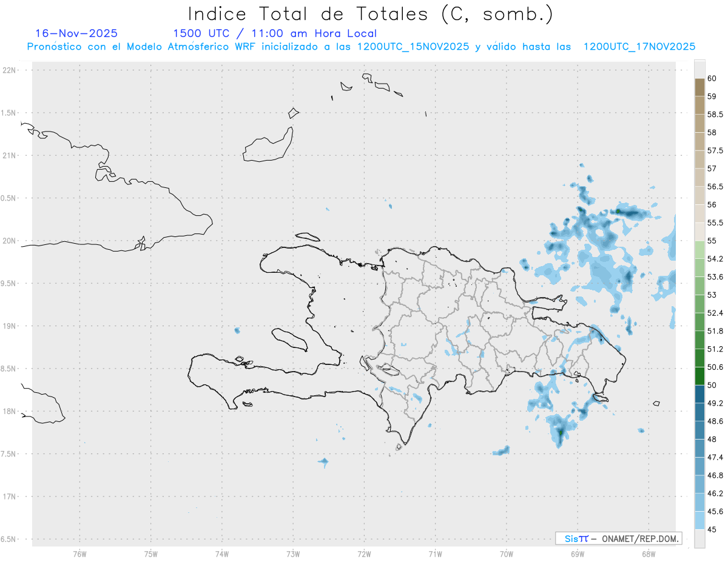
Task: Click the '73W' longitude label
Action: pos(293,554)
